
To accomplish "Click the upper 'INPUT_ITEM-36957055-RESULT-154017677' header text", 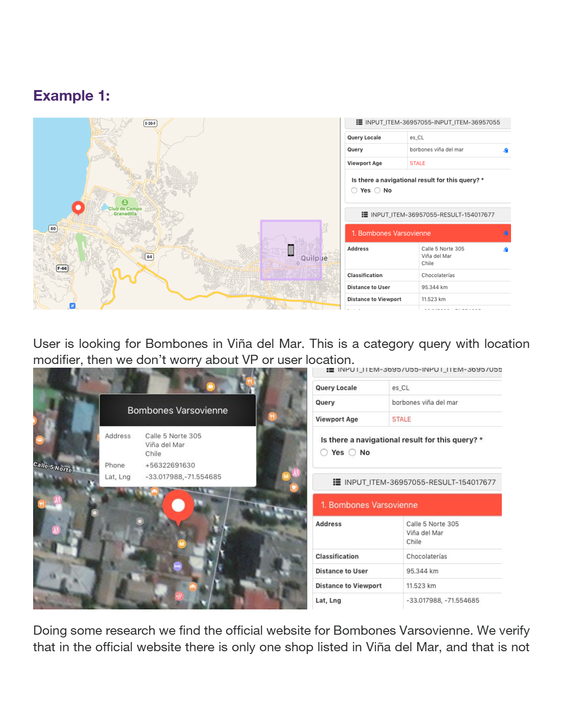I will [433, 215].
